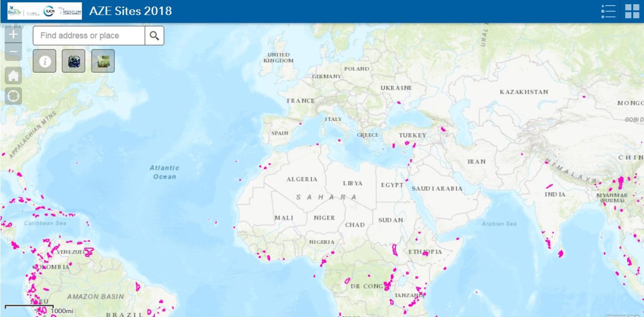
Task: Zoom out of the map
Action: [13, 52]
